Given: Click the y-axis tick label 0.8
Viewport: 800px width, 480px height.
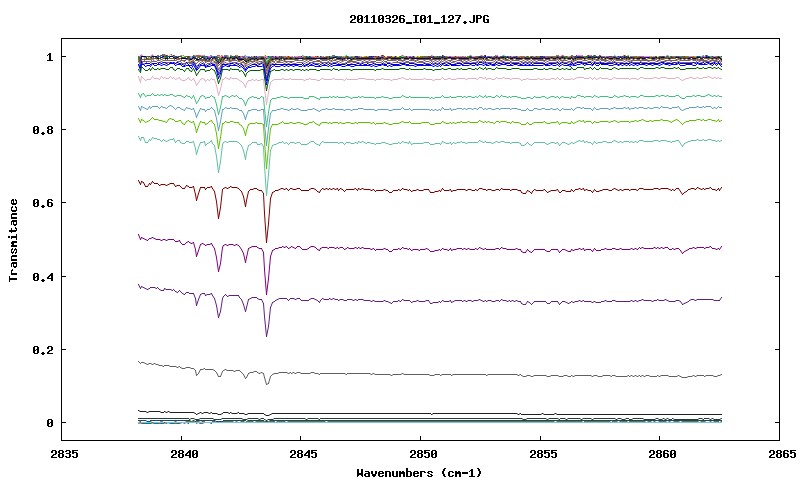Looking at the screenshot, I should pos(43,130).
